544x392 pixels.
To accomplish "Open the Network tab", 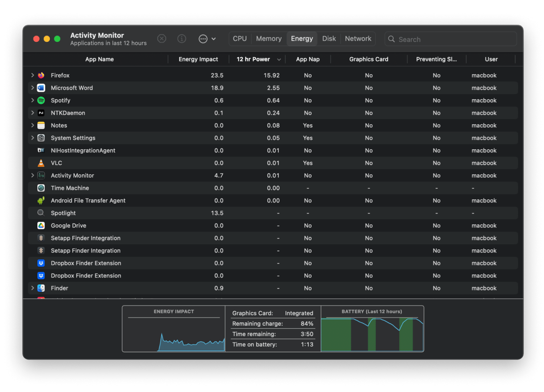I will (x=358, y=39).
